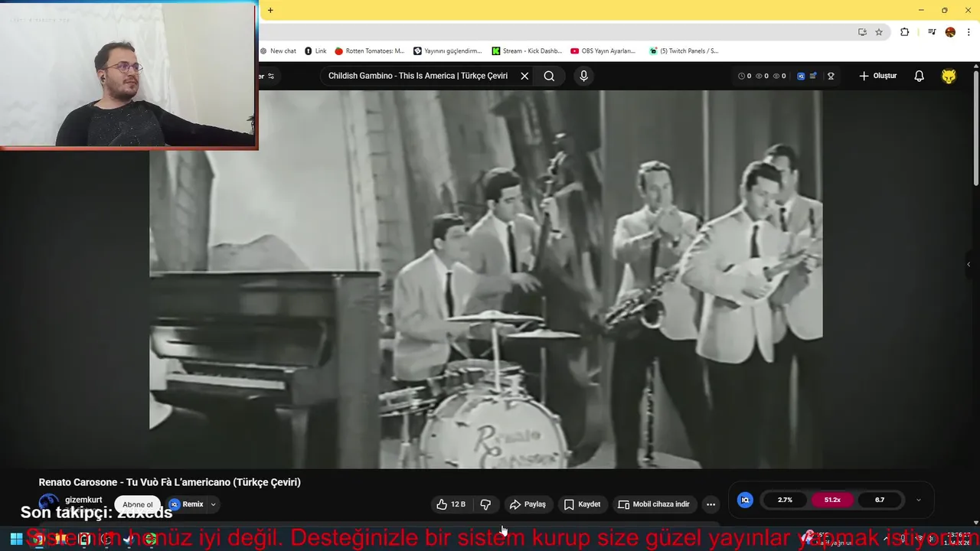Screen dimensions: 980x551
Task: Click the first eye counter in the header
Action: point(762,76)
